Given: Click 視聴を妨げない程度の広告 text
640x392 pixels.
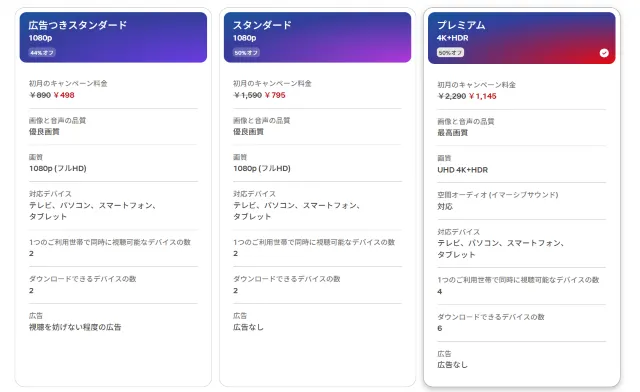Looking at the screenshot, I should (75, 327).
